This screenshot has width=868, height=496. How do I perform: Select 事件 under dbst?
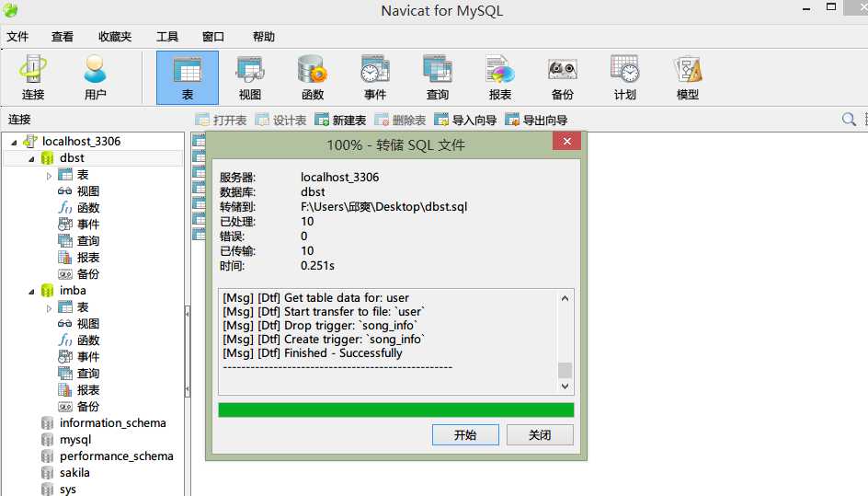88,225
